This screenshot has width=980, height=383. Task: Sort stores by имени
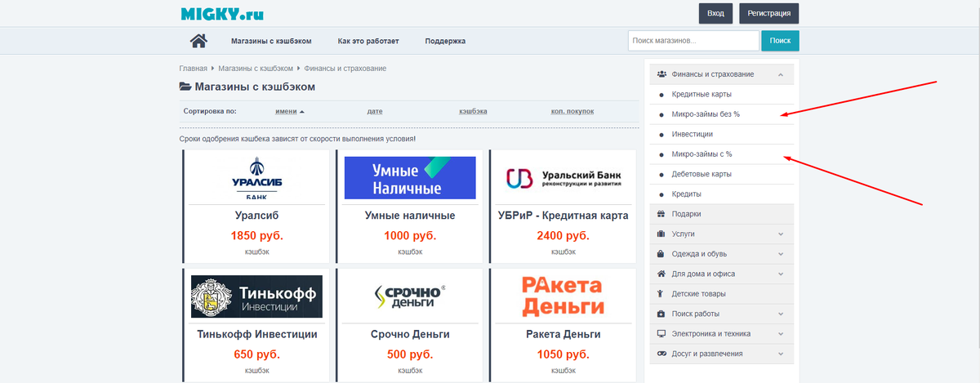[286, 111]
